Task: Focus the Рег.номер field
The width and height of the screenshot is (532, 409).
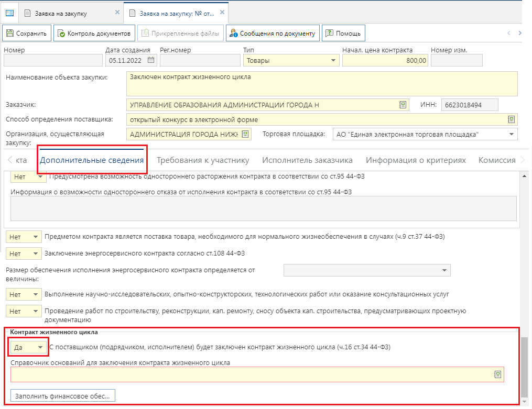Action: click(200, 61)
